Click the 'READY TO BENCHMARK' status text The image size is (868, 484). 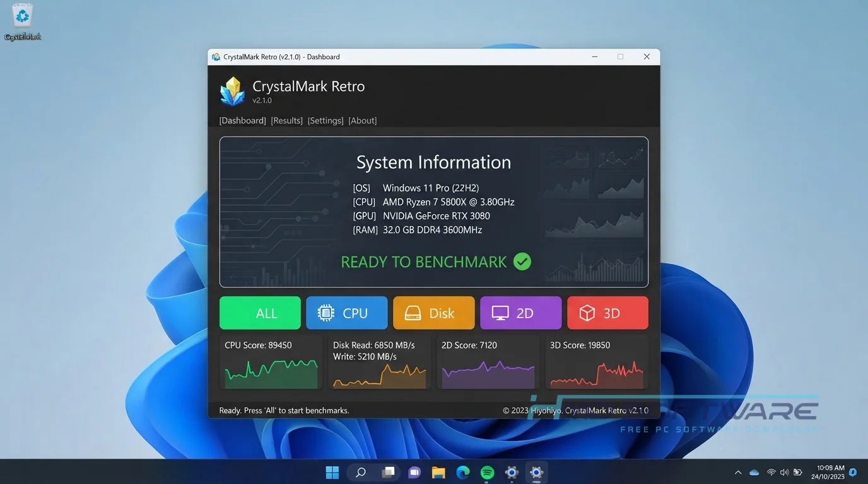pos(423,262)
